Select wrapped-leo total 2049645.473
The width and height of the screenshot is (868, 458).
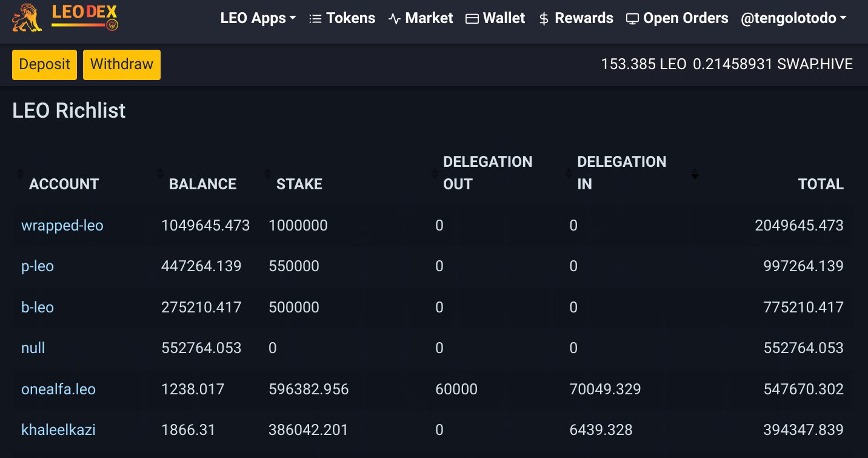pos(799,226)
